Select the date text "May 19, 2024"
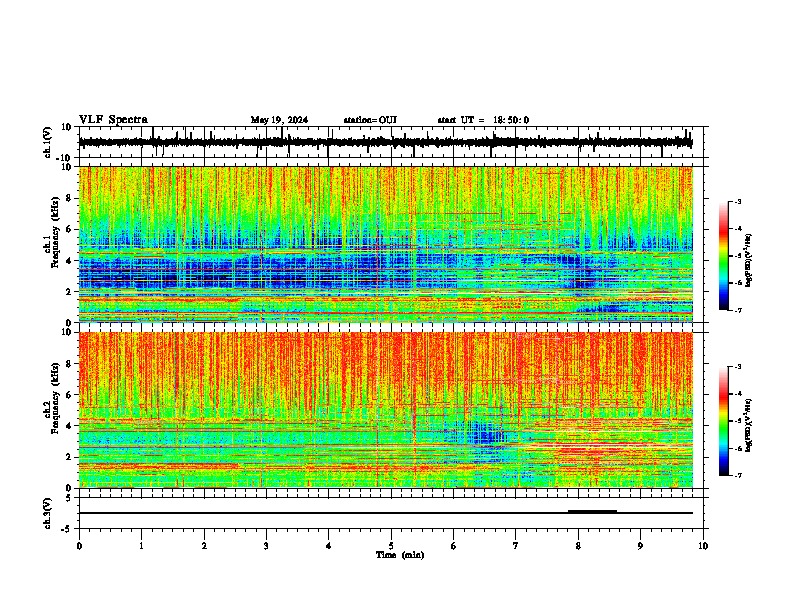Viewport: 792px width, 612px height. (x=279, y=120)
